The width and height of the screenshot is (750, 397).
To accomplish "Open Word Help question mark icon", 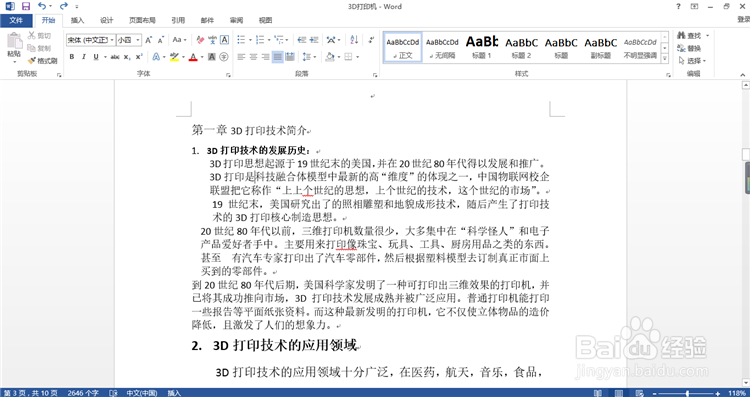I will point(678,6).
